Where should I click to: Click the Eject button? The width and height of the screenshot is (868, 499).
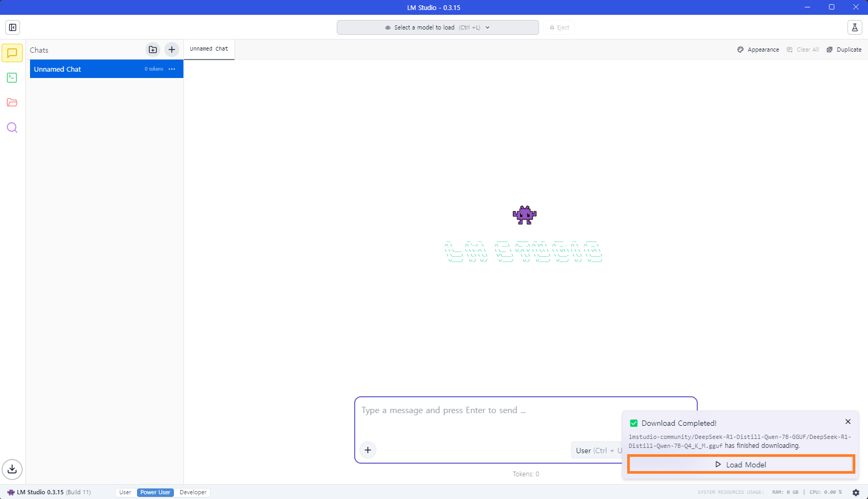click(x=560, y=27)
